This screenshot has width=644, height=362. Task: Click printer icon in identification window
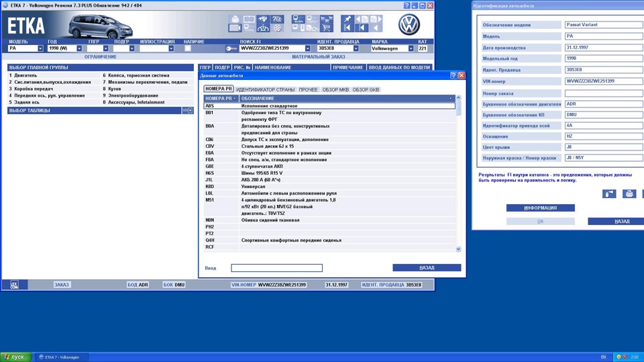point(629,193)
